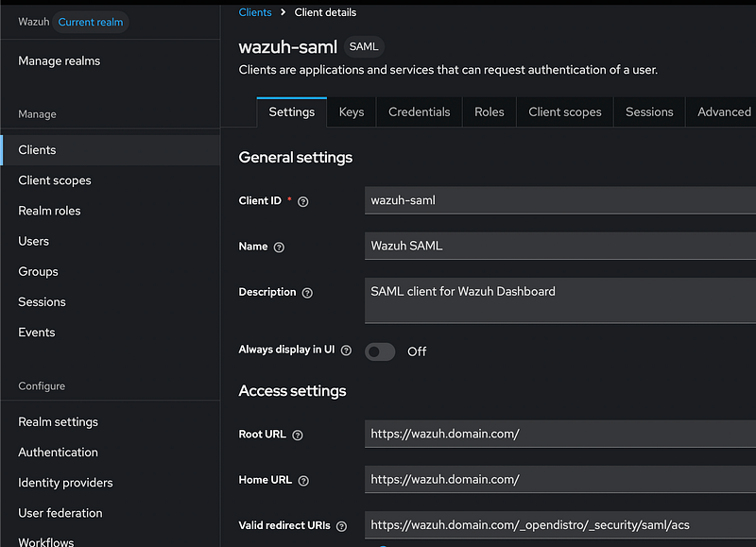Click the Home URL input field
Image resolution: width=756 pixels, height=547 pixels.
tap(560, 480)
